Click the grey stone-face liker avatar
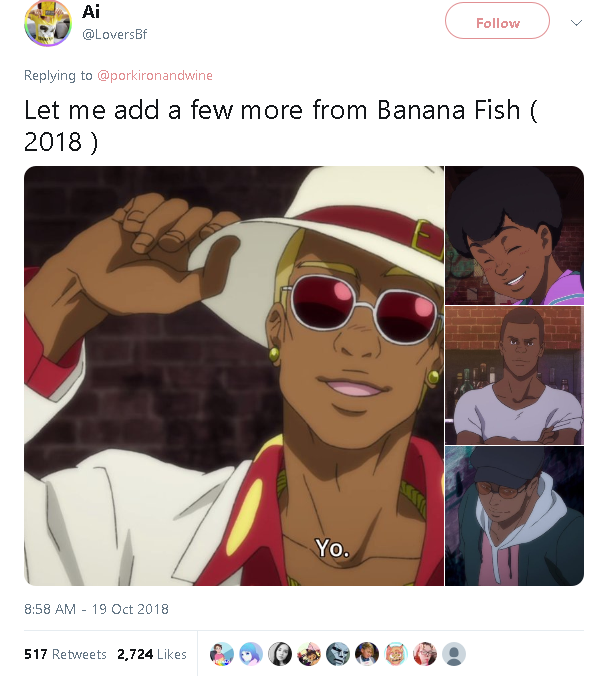This screenshot has width=606, height=676. point(338,654)
